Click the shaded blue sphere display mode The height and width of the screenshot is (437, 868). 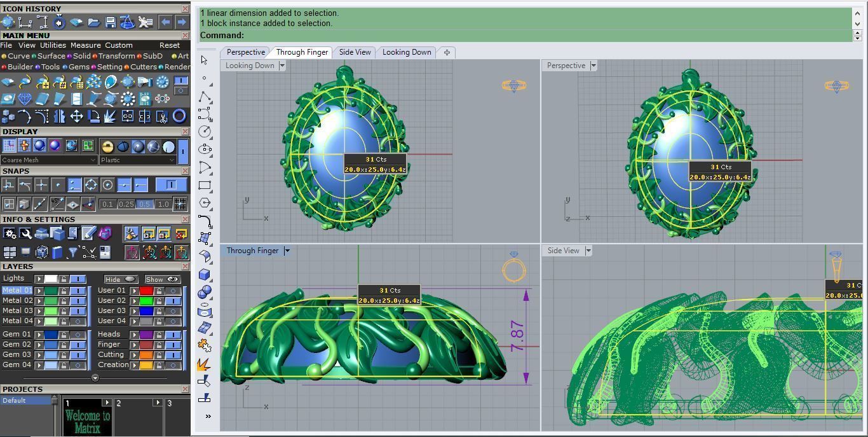(39, 146)
